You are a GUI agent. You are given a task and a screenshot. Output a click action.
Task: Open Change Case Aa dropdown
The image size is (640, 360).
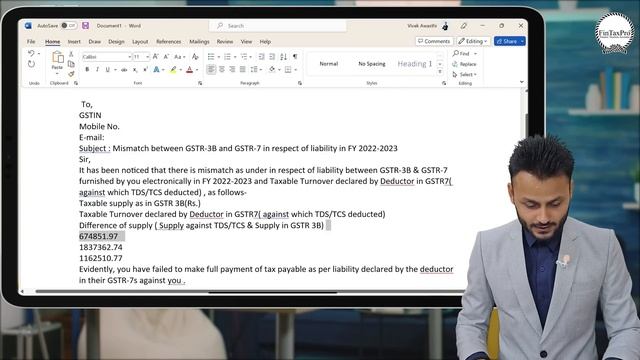point(180,57)
